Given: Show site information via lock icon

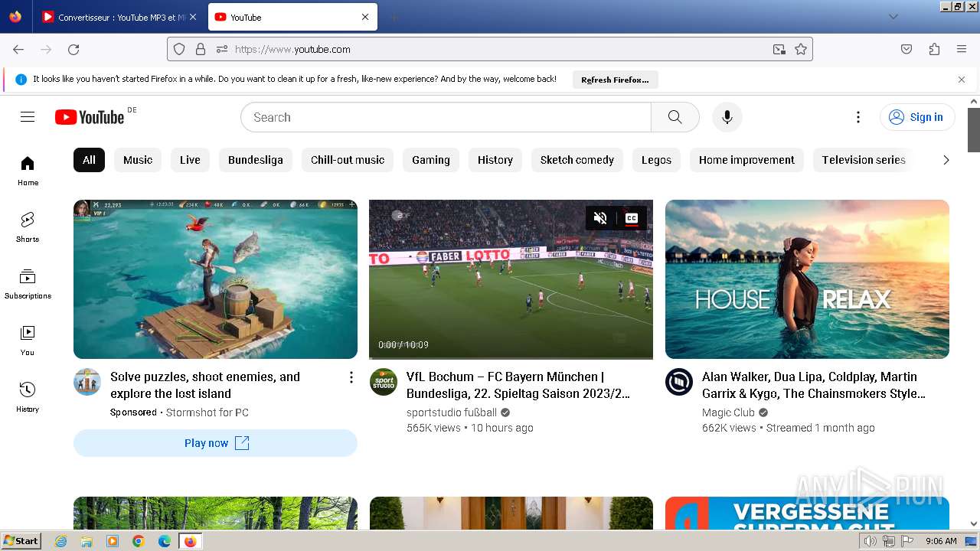Looking at the screenshot, I should (x=201, y=49).
